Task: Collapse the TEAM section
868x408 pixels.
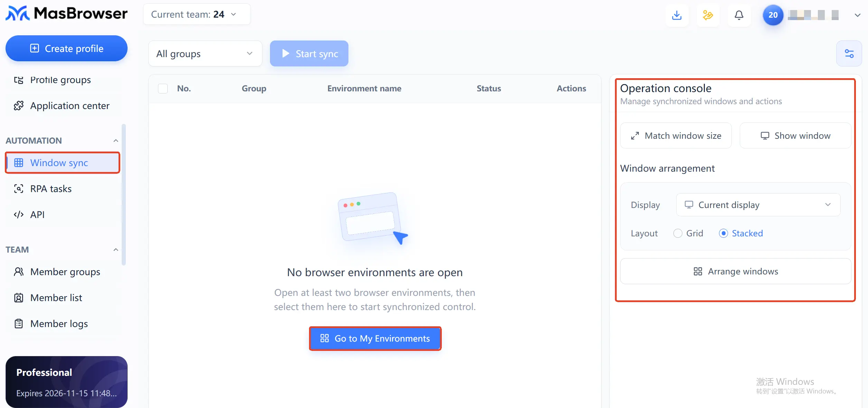Action: point(116,250)
